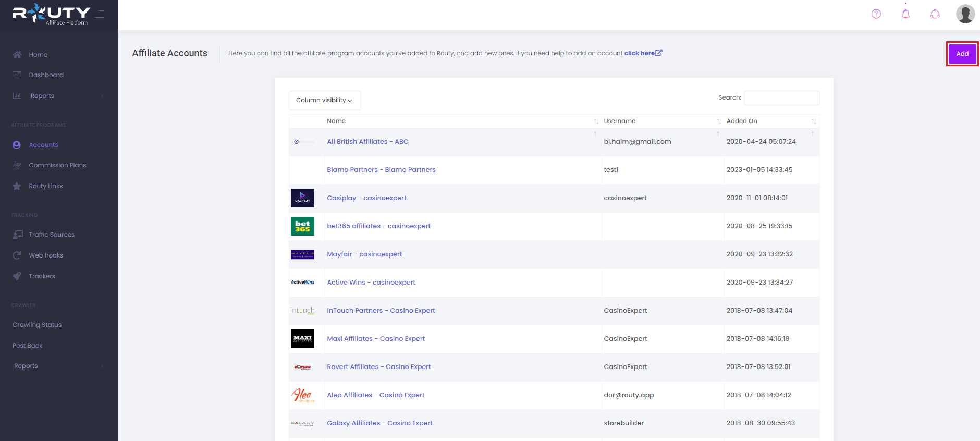Screen dimensions: 980x441
Task: Open Casiplay - casinoexpert account
Action: [x=366, y=198]
